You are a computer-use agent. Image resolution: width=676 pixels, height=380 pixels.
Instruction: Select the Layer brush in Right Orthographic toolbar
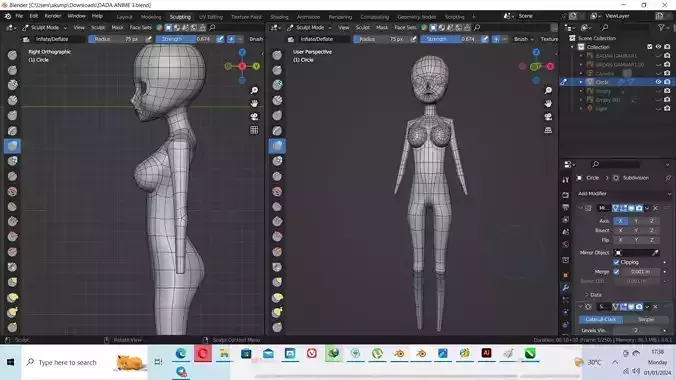point(13,131)
